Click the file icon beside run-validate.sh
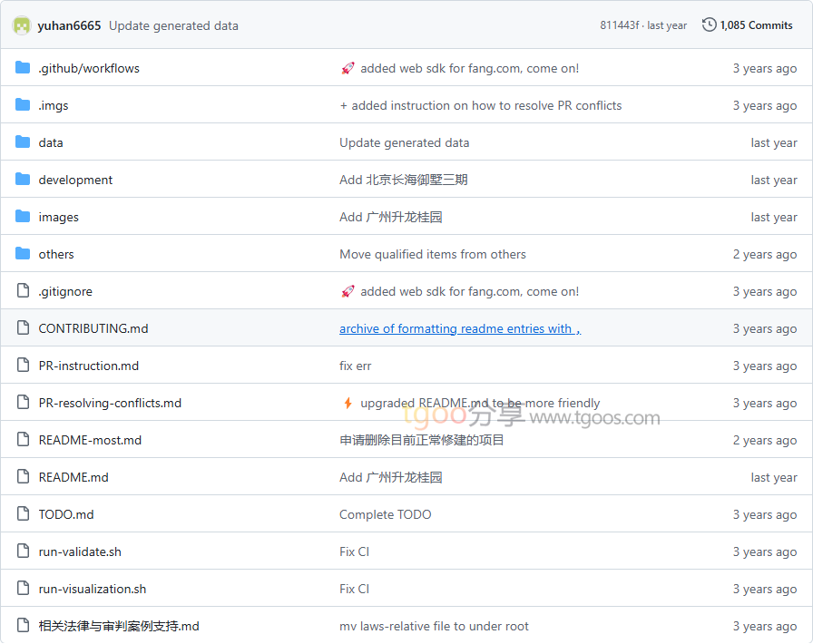This screenshot has height=644, width=813. [23, 551]
